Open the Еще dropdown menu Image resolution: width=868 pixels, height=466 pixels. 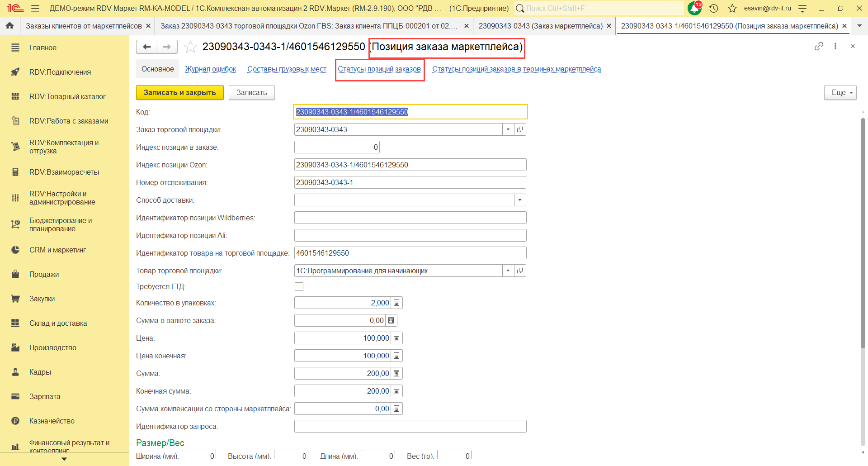[x=840, y=92]
